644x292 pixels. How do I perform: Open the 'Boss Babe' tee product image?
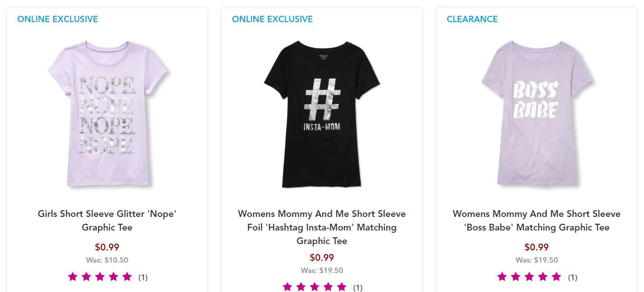tap(536, 113)
